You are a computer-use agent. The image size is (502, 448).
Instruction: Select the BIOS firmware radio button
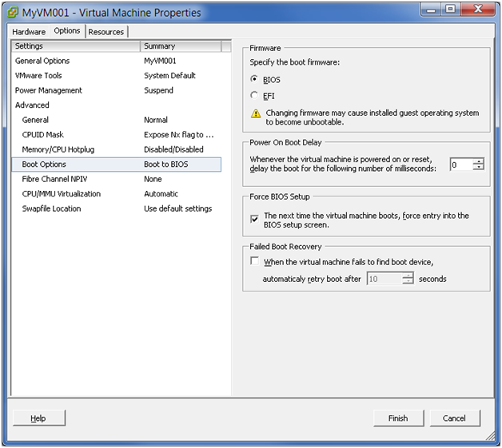(255, 80)
